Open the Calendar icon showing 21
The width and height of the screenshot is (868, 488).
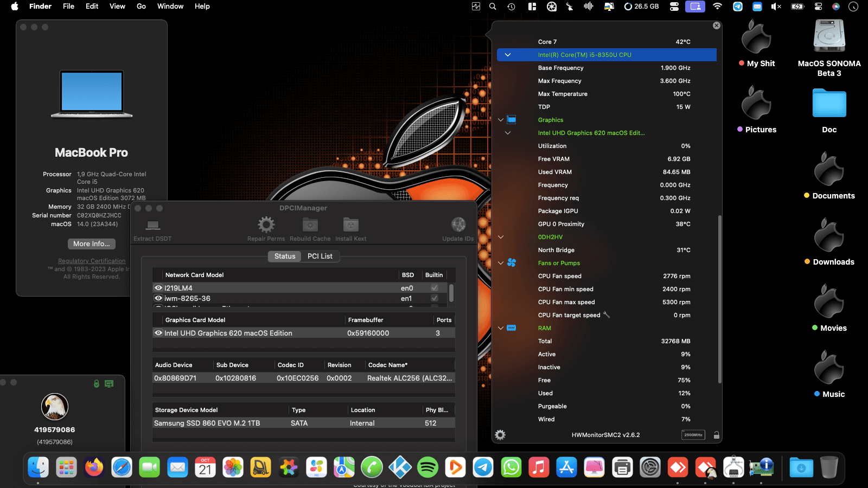205,467
